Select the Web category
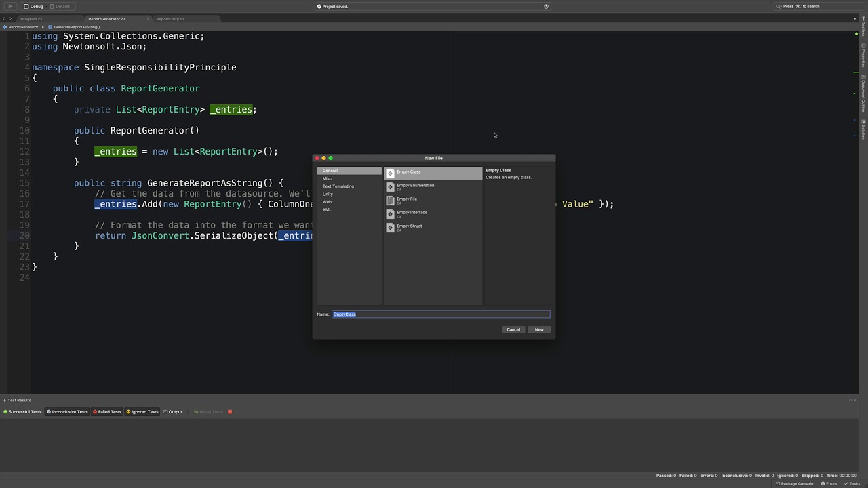The height and width of the screenshot is (488, 868). pos(349,202)
